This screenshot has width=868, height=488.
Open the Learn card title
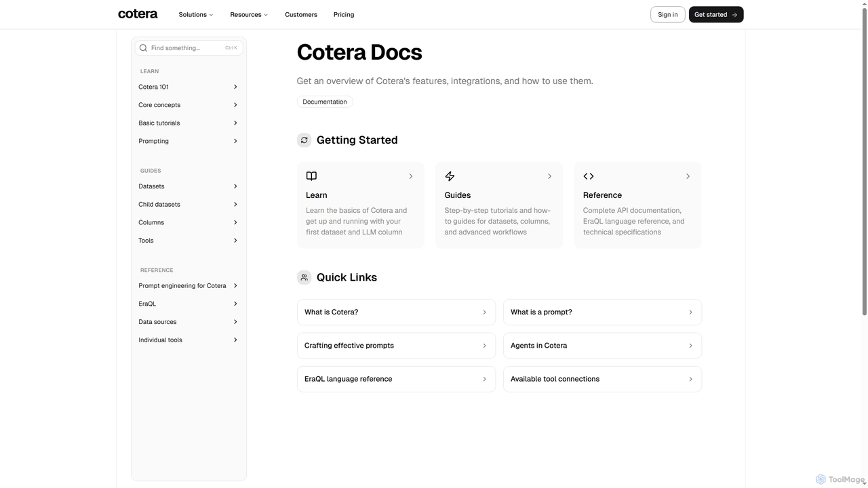tap(317, 195)
